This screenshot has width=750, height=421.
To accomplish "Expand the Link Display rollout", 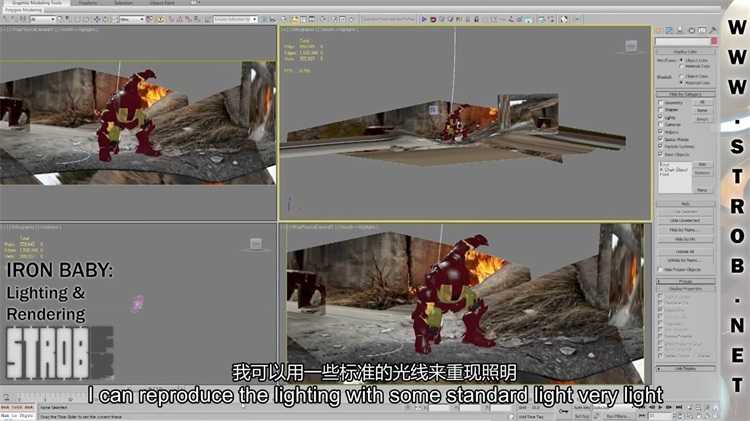I will pos(685,368).
